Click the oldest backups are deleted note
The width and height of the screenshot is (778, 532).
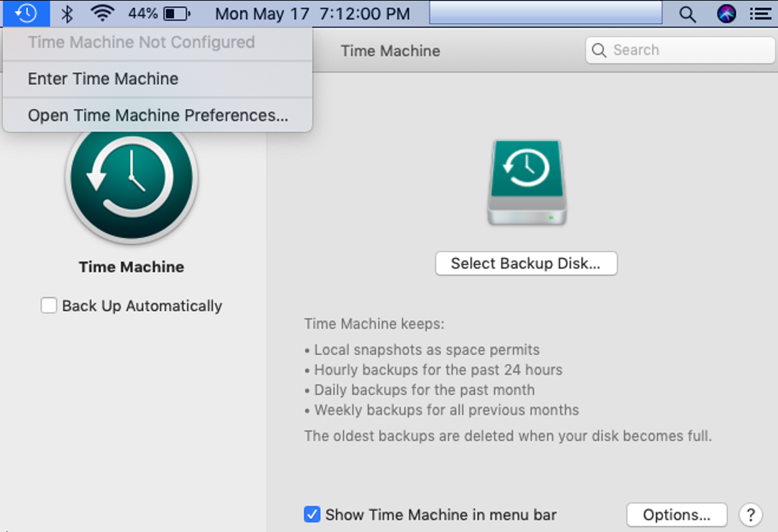[x=508, y=436]
